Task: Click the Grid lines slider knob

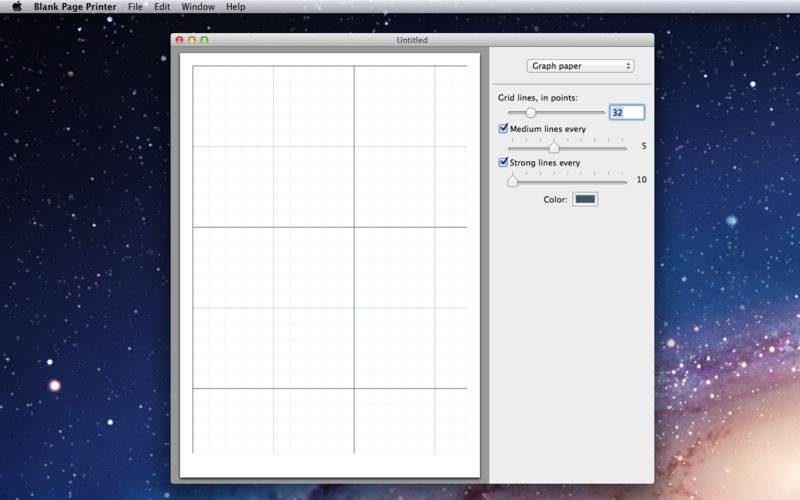Action: (531, 112)
